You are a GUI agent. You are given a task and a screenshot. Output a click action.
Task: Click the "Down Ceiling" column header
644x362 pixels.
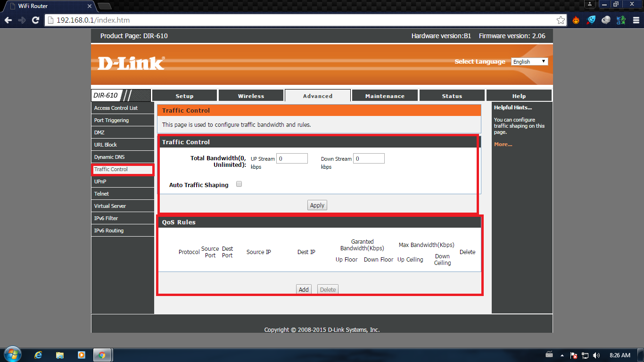point(443,260)
